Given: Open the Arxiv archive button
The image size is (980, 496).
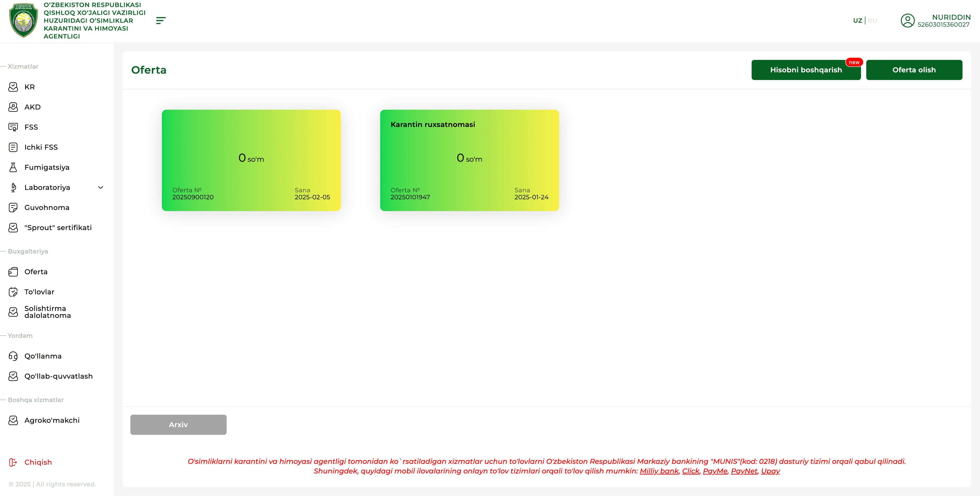Looking at the screenshot, I should (178, 425).
